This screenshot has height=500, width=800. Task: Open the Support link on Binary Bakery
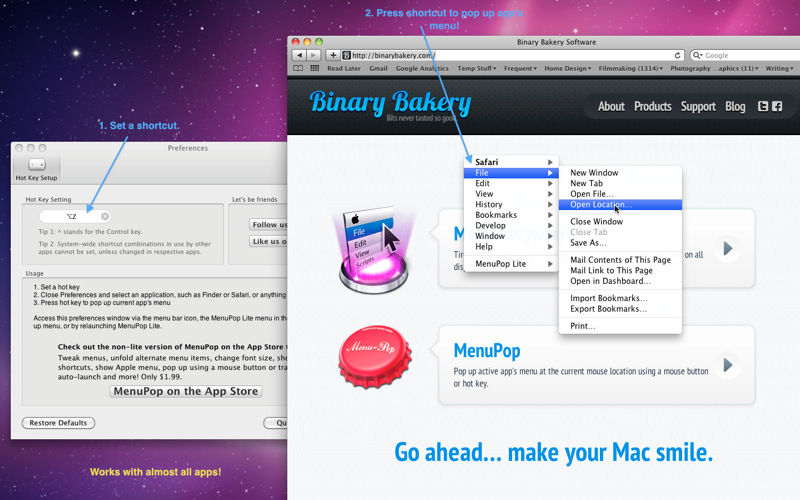[698, 106]
